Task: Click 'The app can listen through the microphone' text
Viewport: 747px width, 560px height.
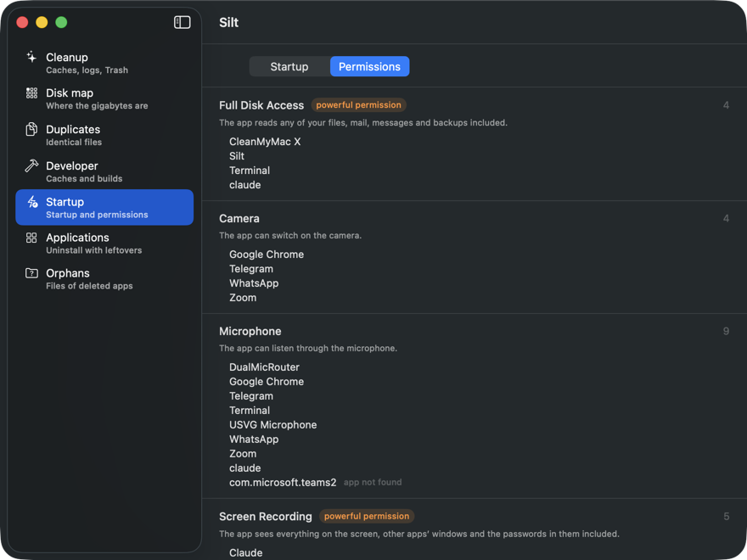Action: click(308, 349)
